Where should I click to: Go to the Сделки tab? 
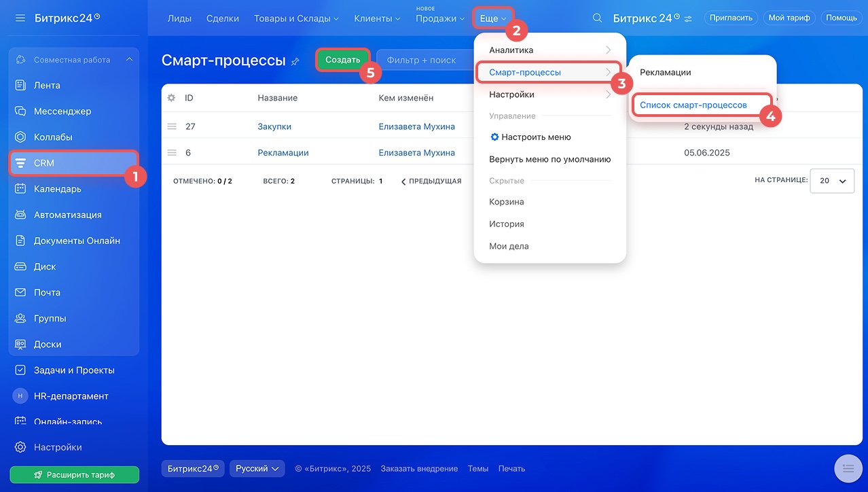[x=223, y=18]
